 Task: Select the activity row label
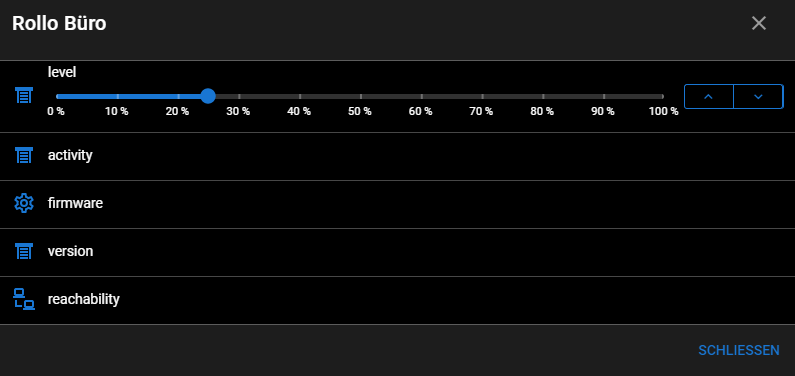click(x=70, y=155)
